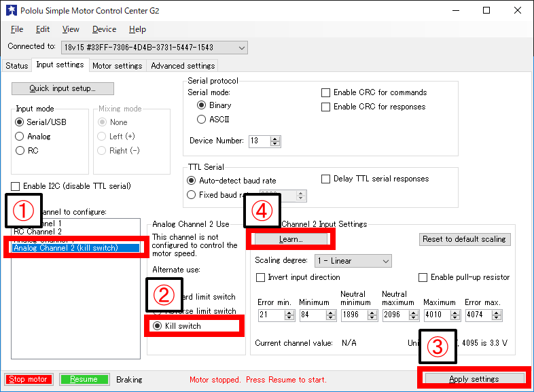Select Kill switch alternate use
534x392 pixels.
177,326
